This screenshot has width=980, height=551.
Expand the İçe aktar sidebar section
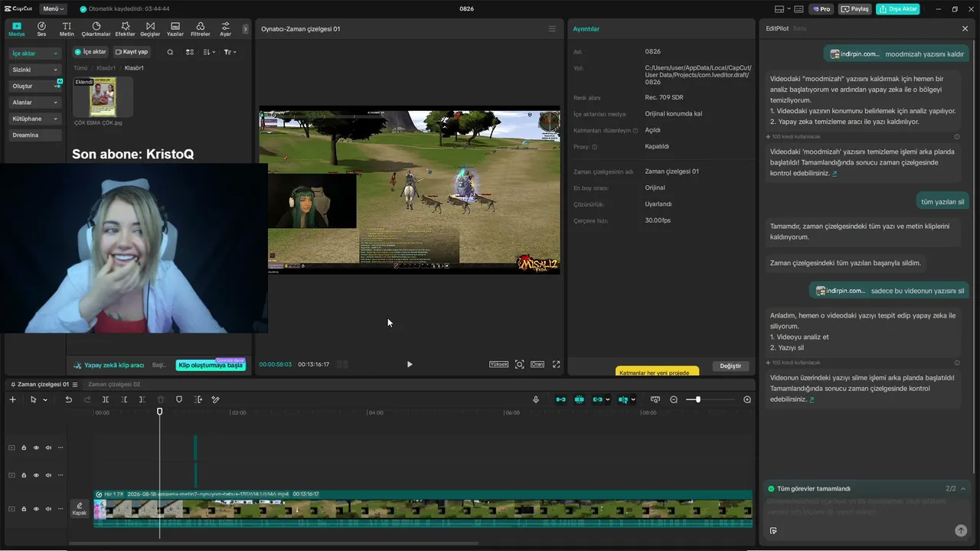coord(34,54)
